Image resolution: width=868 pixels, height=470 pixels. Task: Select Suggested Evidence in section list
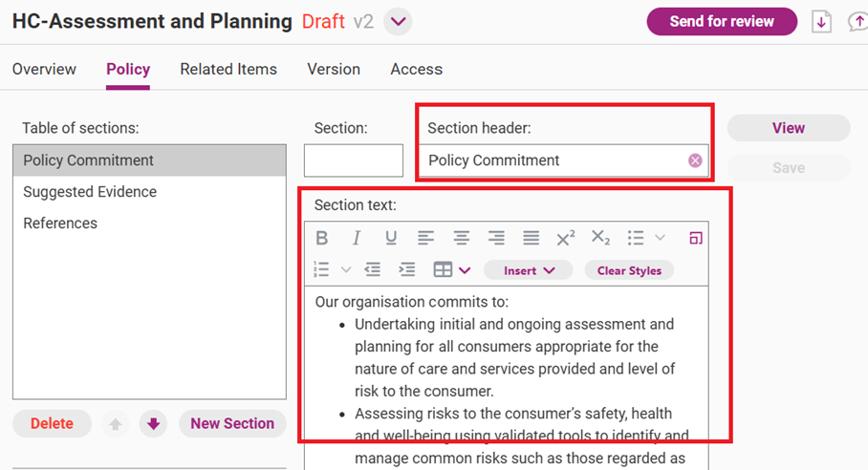pos(90,192)
